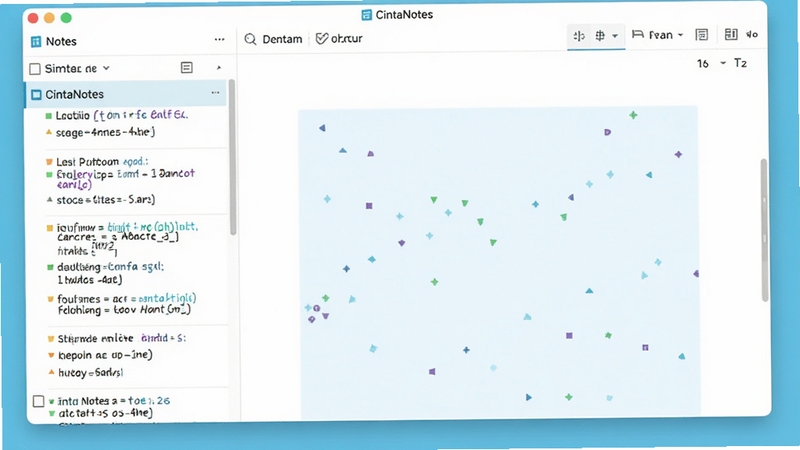Screen dimensions: 800x450
Task: Click the Fean label button
Action: point(661,35)
